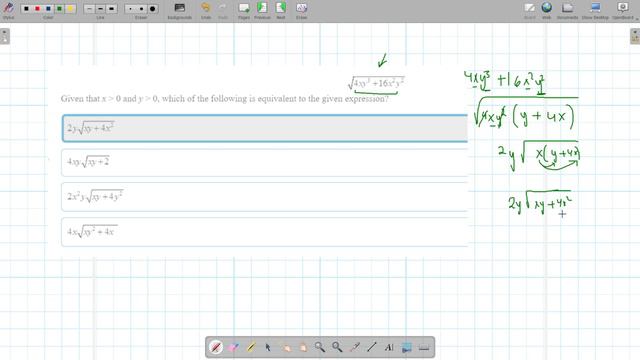Open the OpenBoard menu
This screenshot has width=640, height=360.
pos(623,11)
